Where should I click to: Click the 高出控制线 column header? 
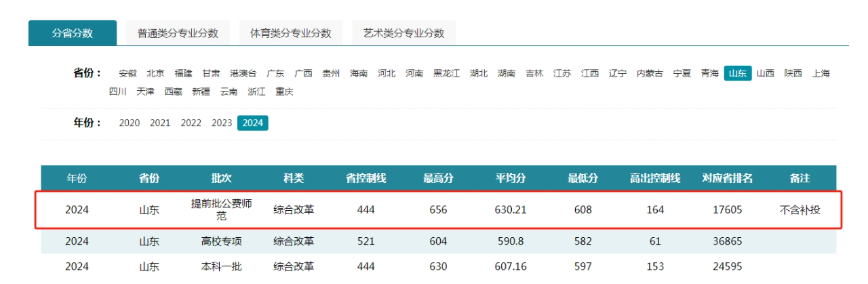655,178
